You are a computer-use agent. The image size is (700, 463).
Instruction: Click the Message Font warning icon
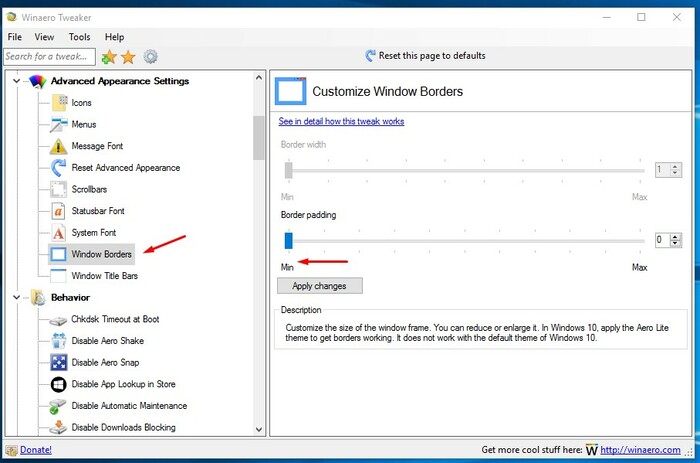(58, 146)
